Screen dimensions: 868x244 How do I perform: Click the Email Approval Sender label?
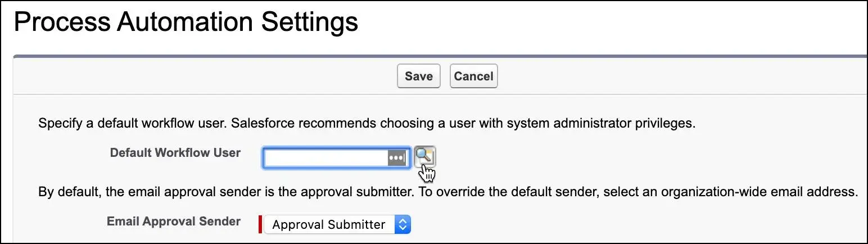(x=173, y=221)
